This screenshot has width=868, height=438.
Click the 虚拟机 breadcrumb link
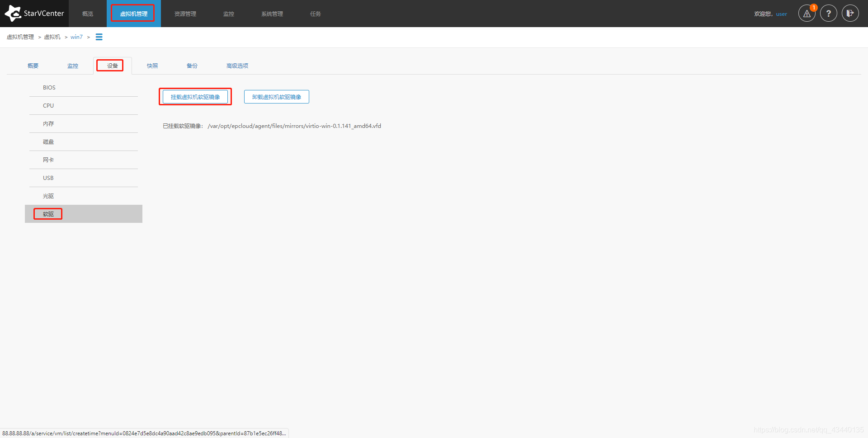coord(52,37)
